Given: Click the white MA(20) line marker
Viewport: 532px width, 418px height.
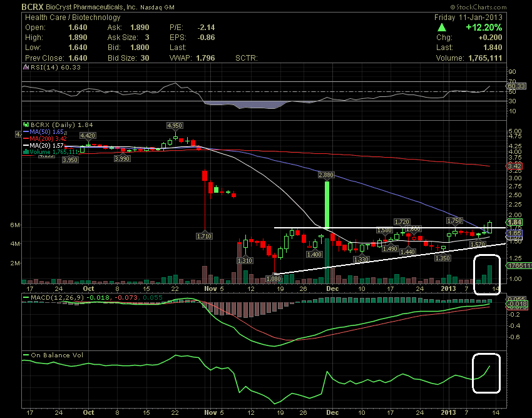Looking at the screenshot, I should click(x=26, y=146).
